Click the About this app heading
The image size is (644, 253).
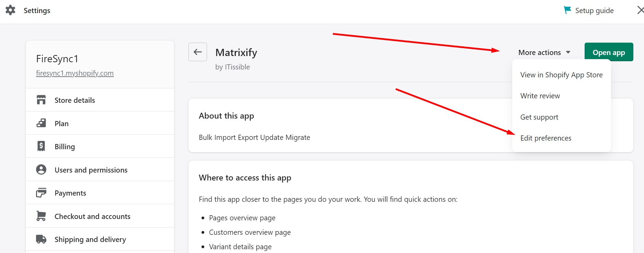[226, 116]
